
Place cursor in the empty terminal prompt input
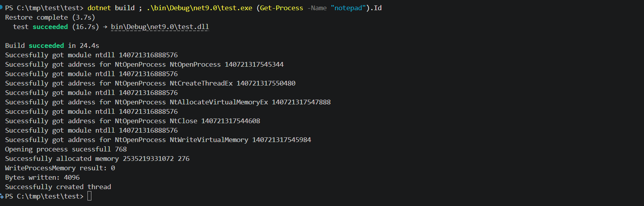pyautogui.click(x=89, y=196)
